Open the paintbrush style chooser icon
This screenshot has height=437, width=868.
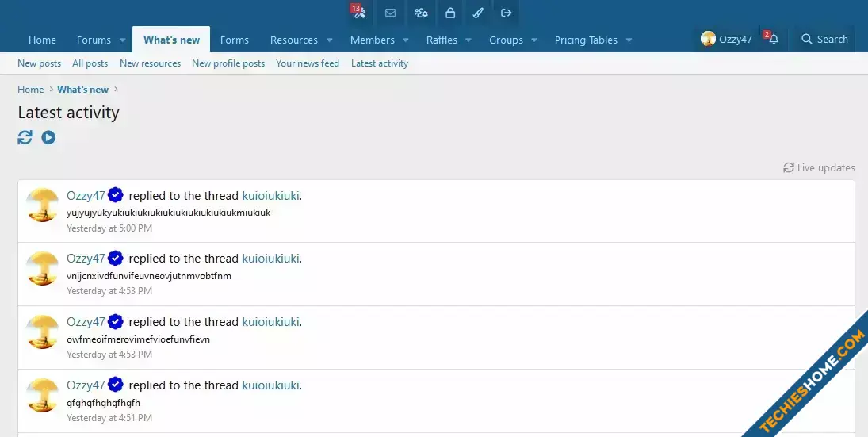[x=478, y=13]
